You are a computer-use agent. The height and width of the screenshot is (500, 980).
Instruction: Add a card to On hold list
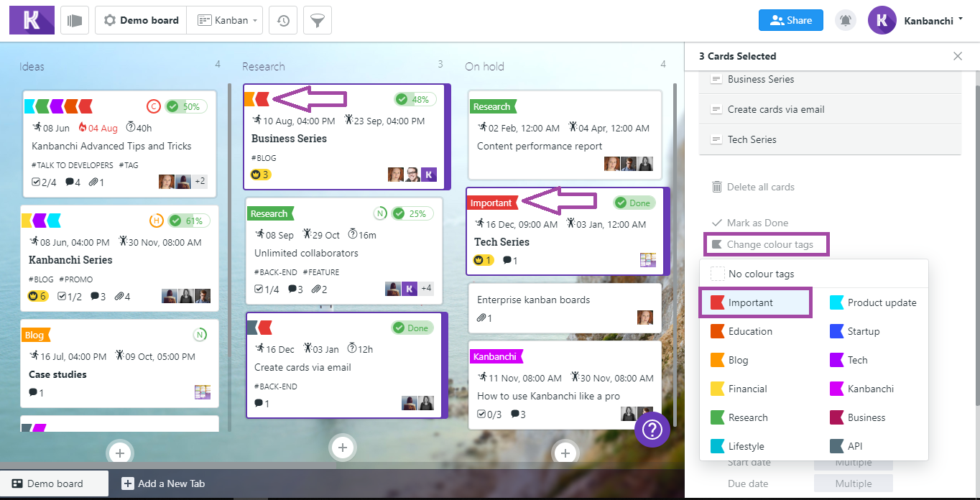(565, 453)
